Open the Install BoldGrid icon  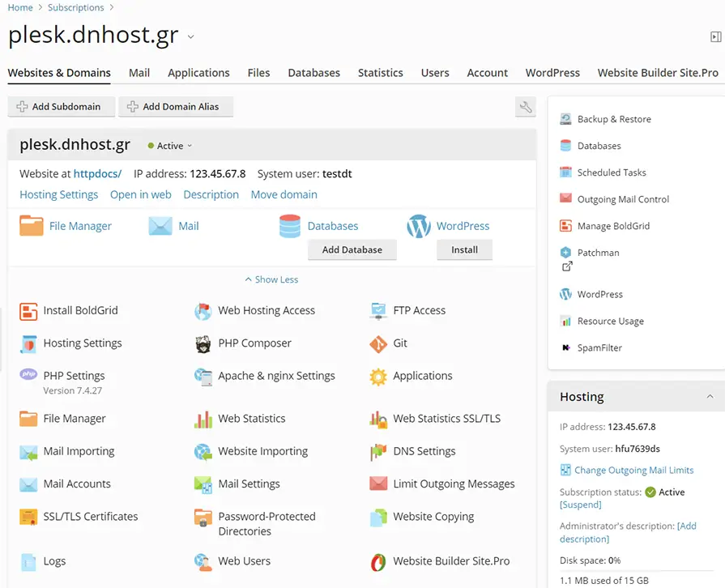point(28,311)
